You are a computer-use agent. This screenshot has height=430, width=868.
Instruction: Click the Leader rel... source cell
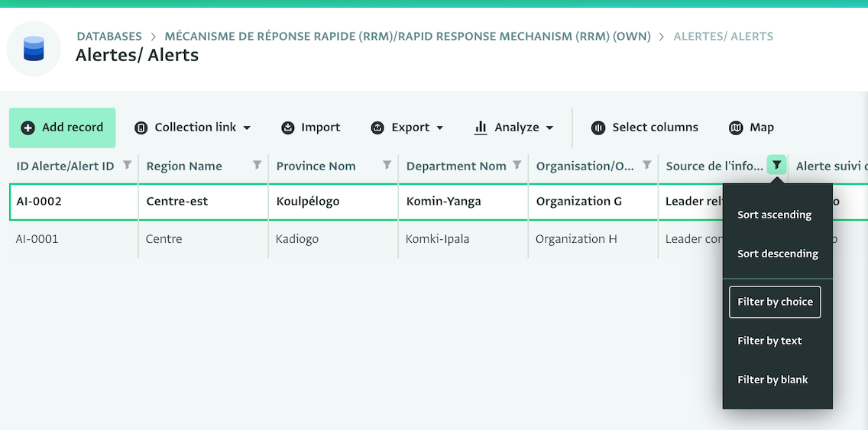point(691,202)
